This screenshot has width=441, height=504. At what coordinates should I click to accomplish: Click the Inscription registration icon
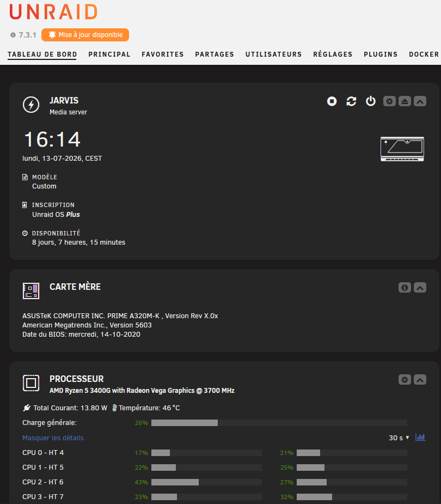[24, 205]
